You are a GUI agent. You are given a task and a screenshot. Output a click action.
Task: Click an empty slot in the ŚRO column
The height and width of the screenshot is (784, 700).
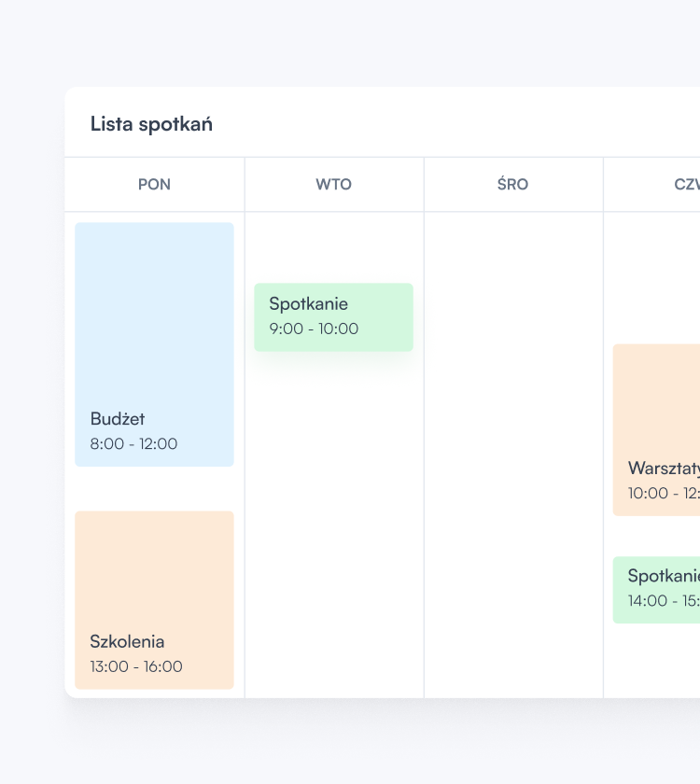coord(513,450)
